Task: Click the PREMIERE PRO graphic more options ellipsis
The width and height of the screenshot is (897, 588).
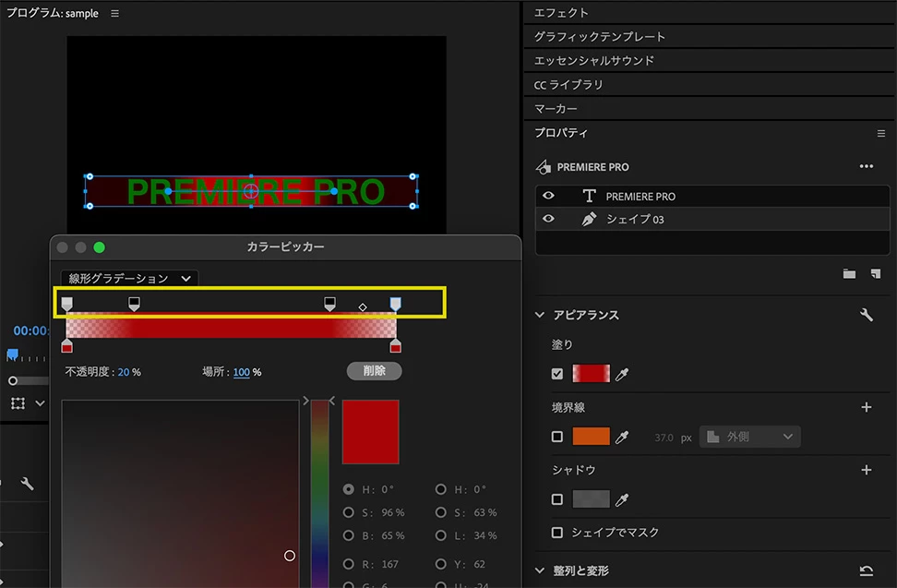Action: [x=867, y=166]
